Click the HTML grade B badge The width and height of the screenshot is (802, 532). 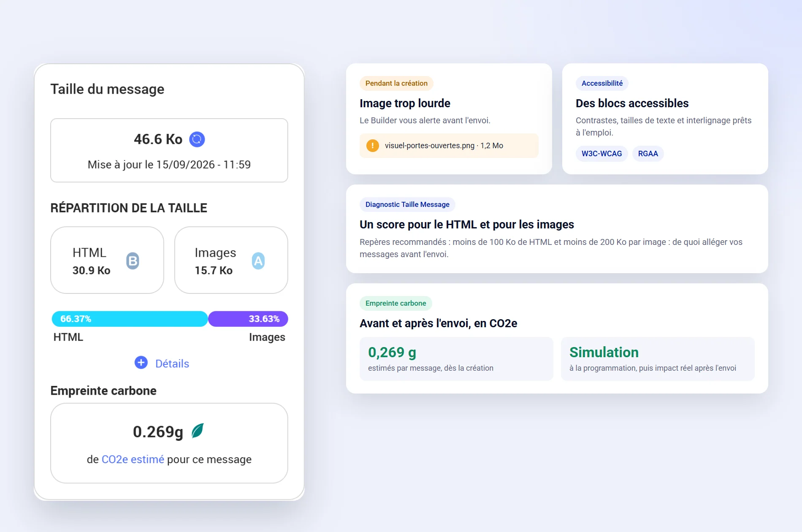coord(133,261)
